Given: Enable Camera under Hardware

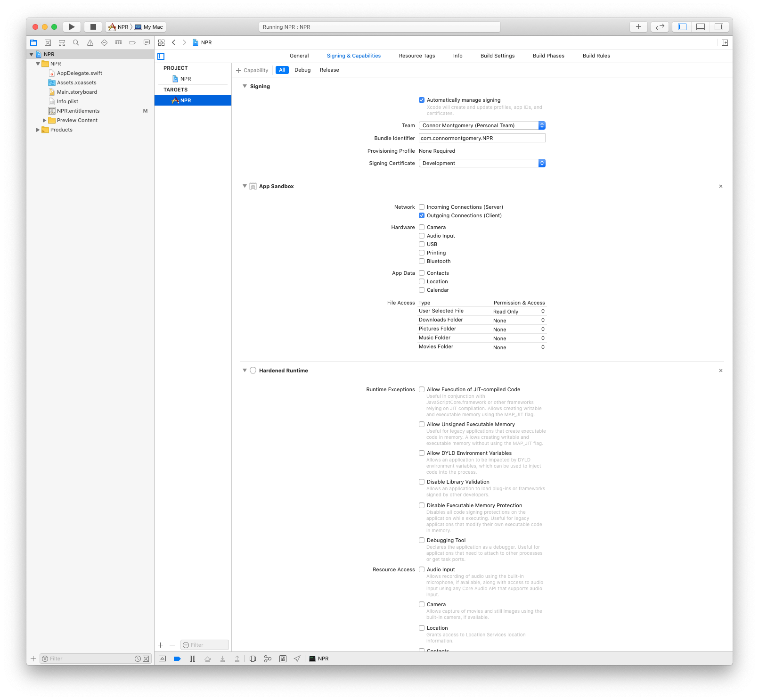Looking at the screenshot, I should tap(422, 227).
